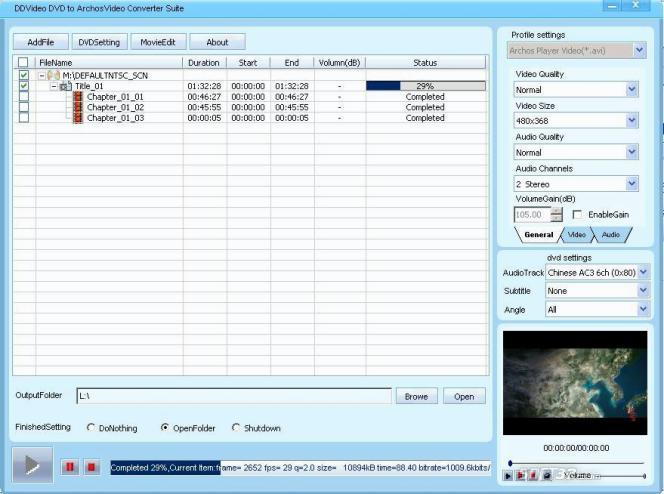Viewport: 664px width, 494px height.
Task: Switch to the General tab
Action: (539, 235)
